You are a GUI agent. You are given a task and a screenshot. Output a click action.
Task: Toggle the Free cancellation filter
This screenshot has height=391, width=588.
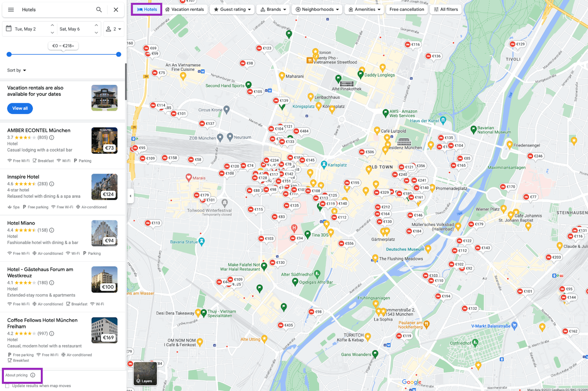coord(407,9)
